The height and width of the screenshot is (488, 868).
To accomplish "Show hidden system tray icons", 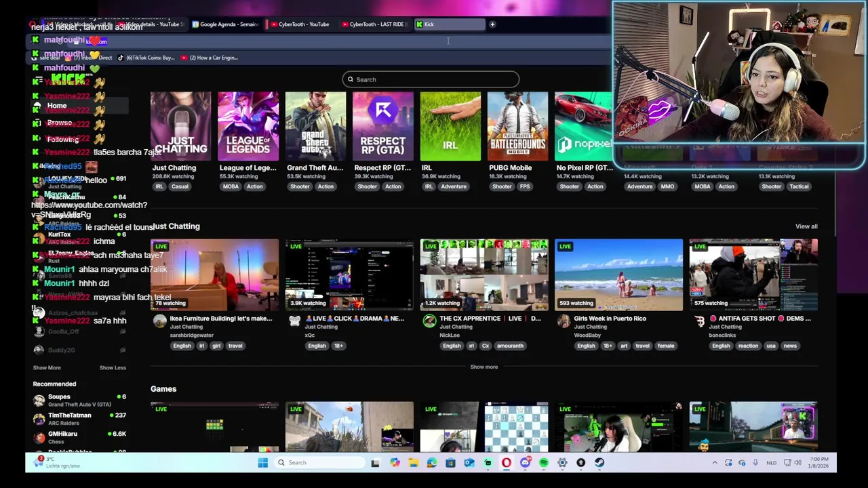I will [x=714, y=463].
